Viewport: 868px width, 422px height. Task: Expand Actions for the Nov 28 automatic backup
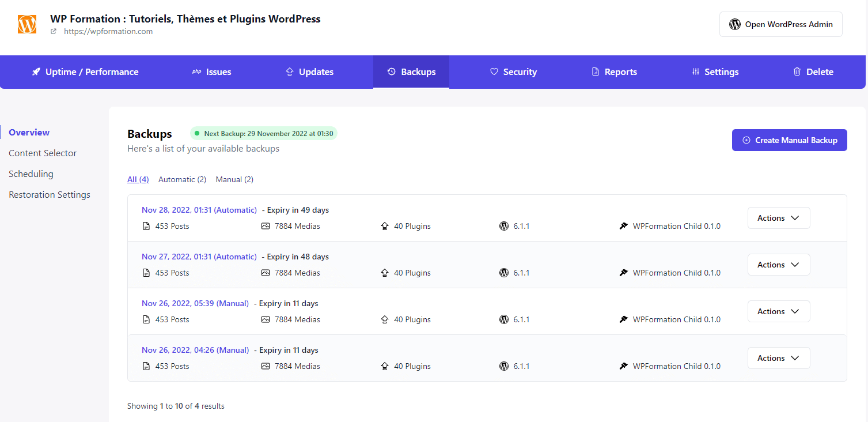778,218
